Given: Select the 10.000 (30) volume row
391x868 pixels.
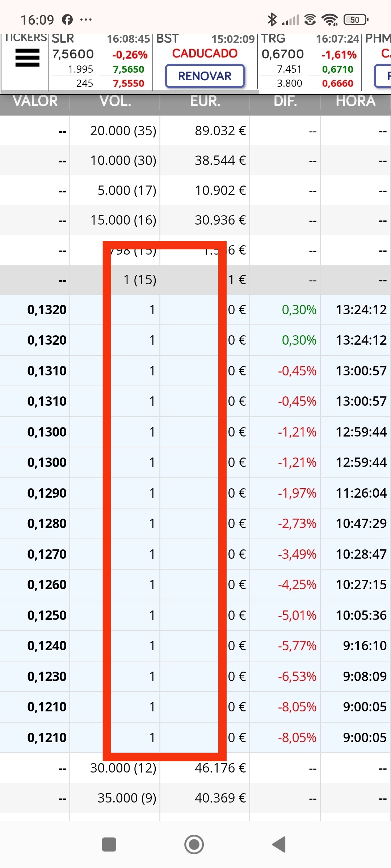Looking at the screenshot, I should point(195,160).
